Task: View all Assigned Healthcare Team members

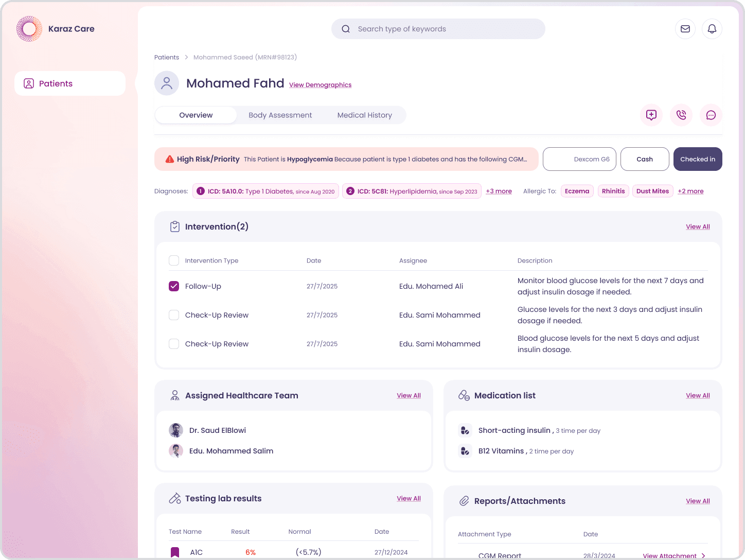Action: pyautogui.click(x=409, y=395)
